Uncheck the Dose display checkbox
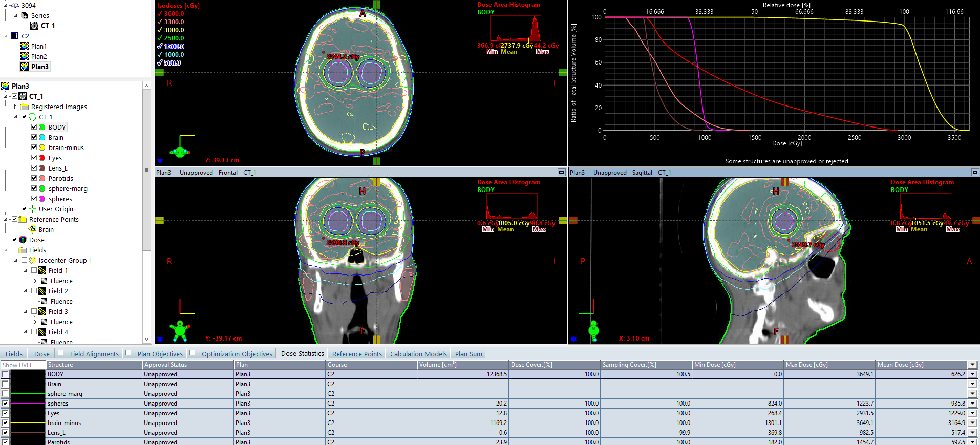 (15, 240)
